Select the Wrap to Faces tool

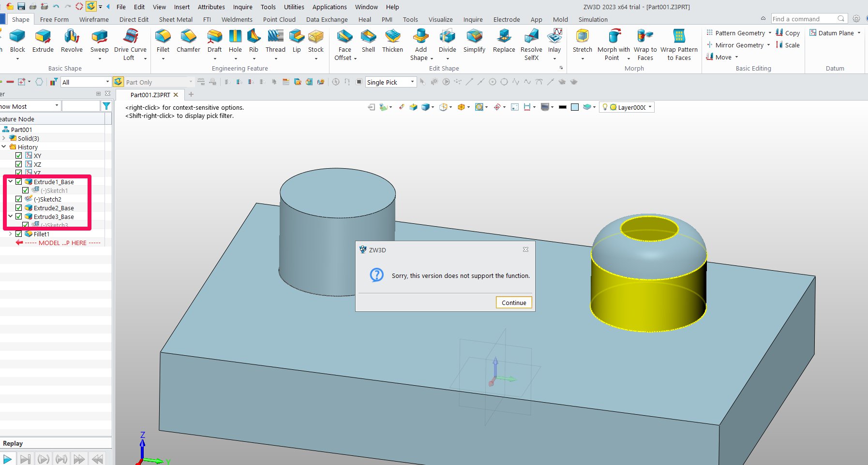pyautogui.click(x=645, y=44)
